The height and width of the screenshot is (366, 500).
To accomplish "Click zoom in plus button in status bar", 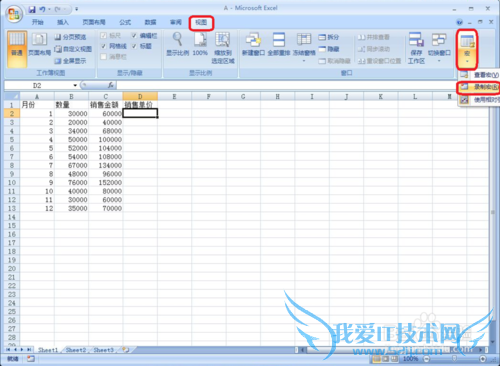I will 482,359.
